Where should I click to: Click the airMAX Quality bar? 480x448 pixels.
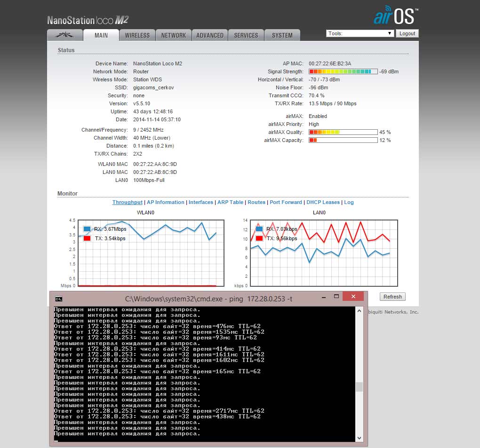pyautogui.click(x=343, y=132)
